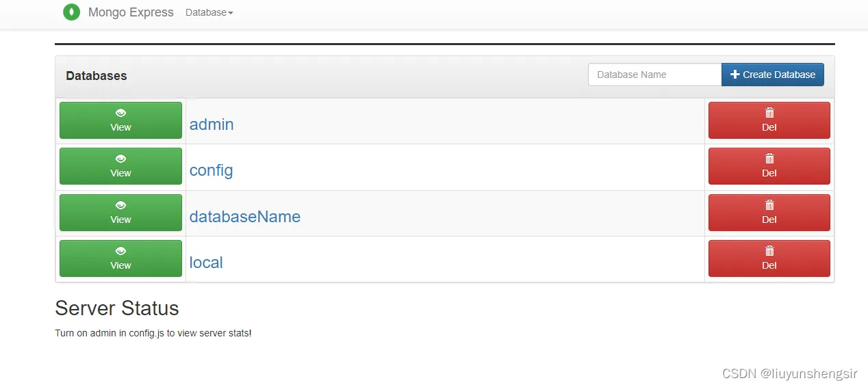Image resolution: width=868 pixels, height=387 pixels.
Task: Click trash icon in config row
Action: (769, 159)
